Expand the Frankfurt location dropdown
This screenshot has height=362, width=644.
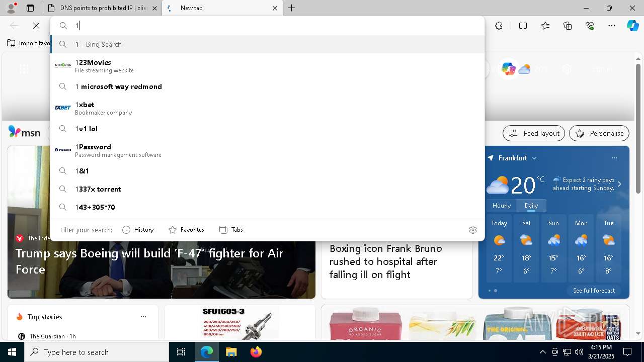click(x=534, y=158)
